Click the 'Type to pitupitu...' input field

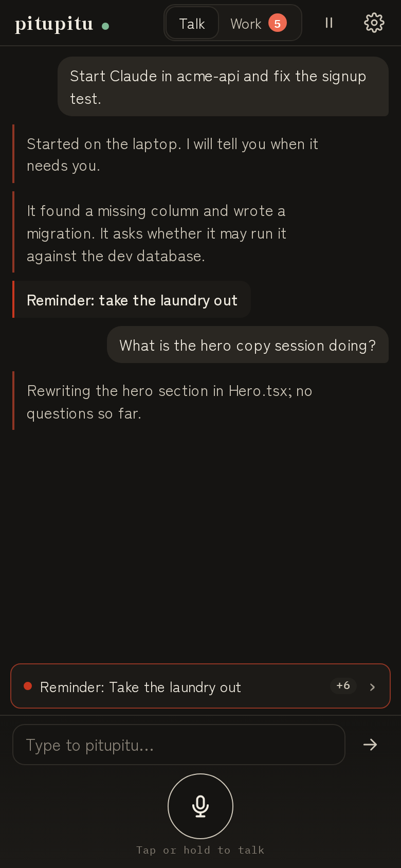click(x=178, y=745)
